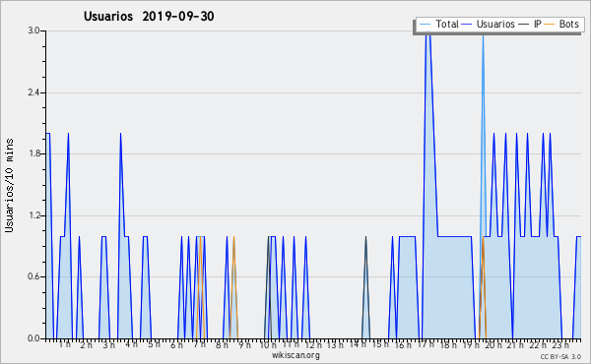
Task: Click the '3 h' x-axis label
Action: click(x=108, y=344)
